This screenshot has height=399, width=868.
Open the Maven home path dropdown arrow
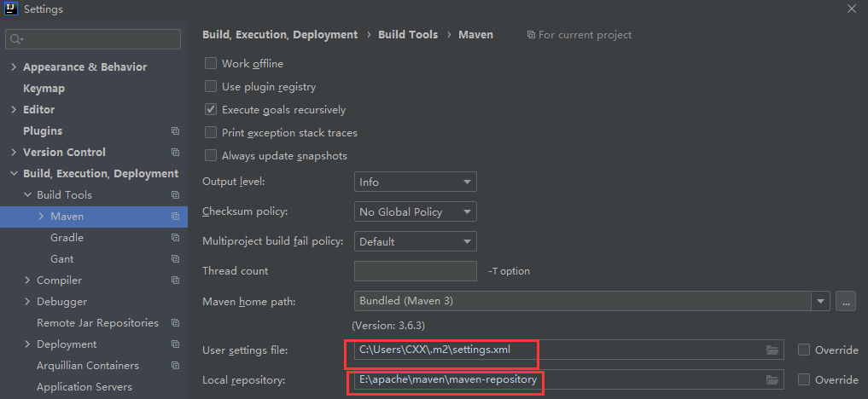point(820,301)
